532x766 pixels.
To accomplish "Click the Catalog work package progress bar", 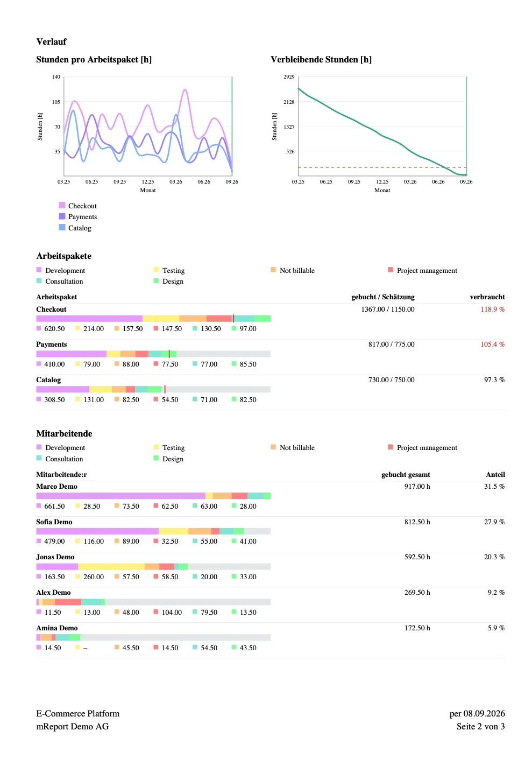I will (x=153, y=389).
